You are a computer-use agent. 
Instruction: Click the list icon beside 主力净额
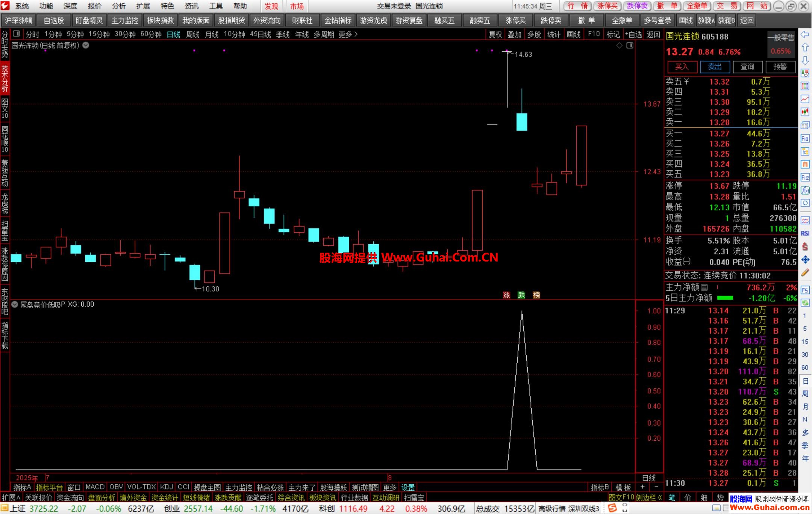[x=704, y=287]
